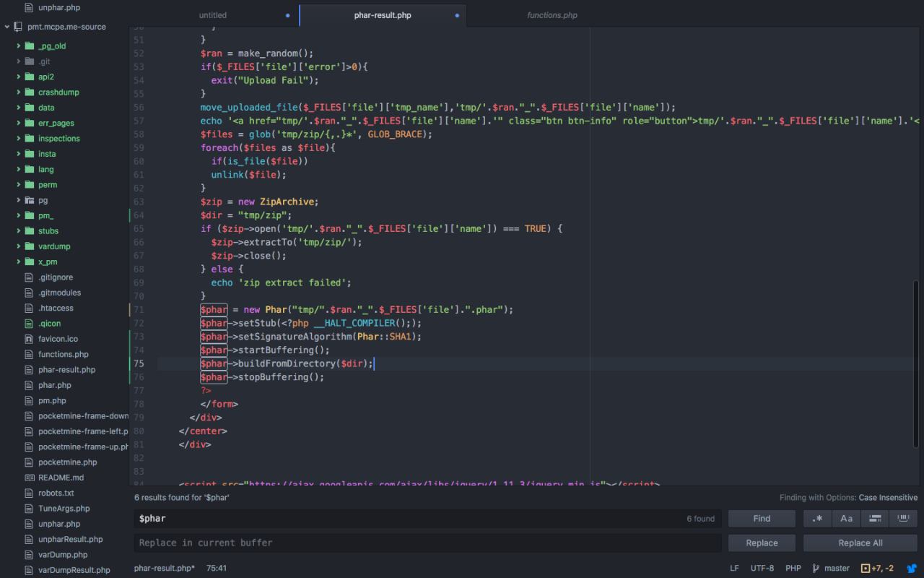Expand the err_pages folder chevron
The width and height of the screenshot is (924, 578).
coord(19,123)
